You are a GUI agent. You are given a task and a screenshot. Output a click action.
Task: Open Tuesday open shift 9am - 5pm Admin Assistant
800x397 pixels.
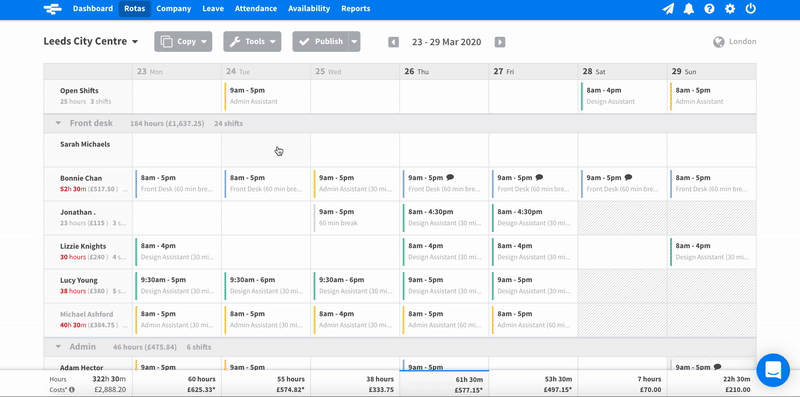[x=266, y=96]
